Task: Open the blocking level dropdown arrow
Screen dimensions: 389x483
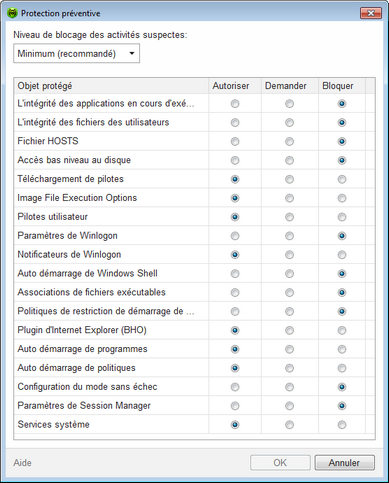Action: tap(132, 53)
